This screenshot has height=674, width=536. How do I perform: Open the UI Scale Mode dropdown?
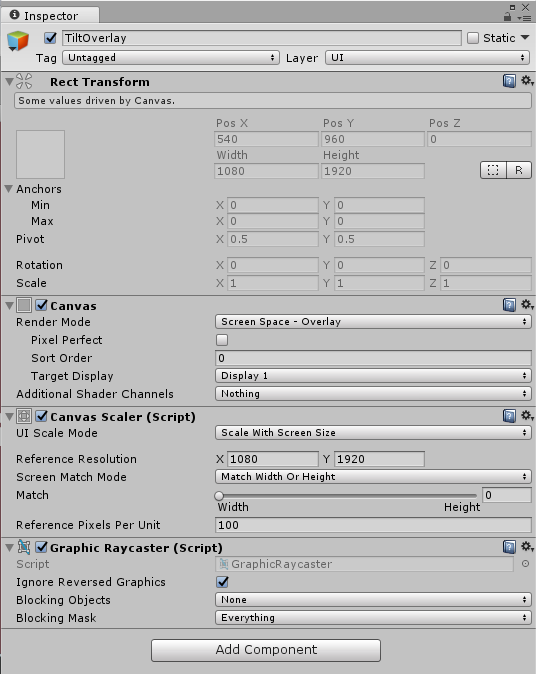tap(373, 432)
